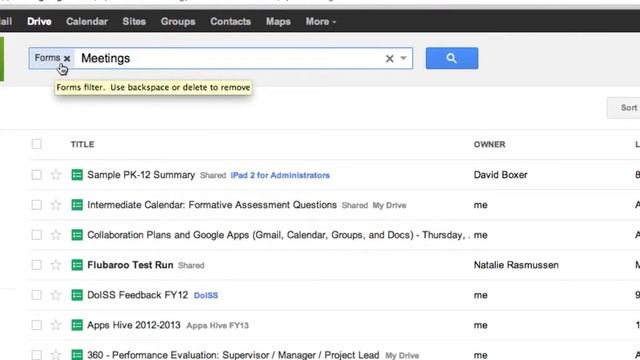Click form icon of Intermediate Calendar
This screenshot has width=640, height=360.
77,205
